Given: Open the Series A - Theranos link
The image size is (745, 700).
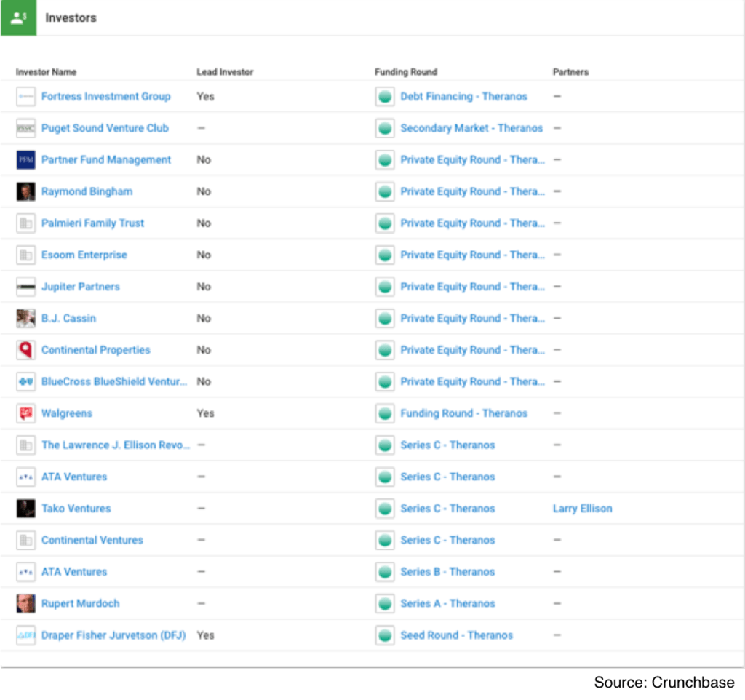Looking at the screenshot, I should point(447,603).
